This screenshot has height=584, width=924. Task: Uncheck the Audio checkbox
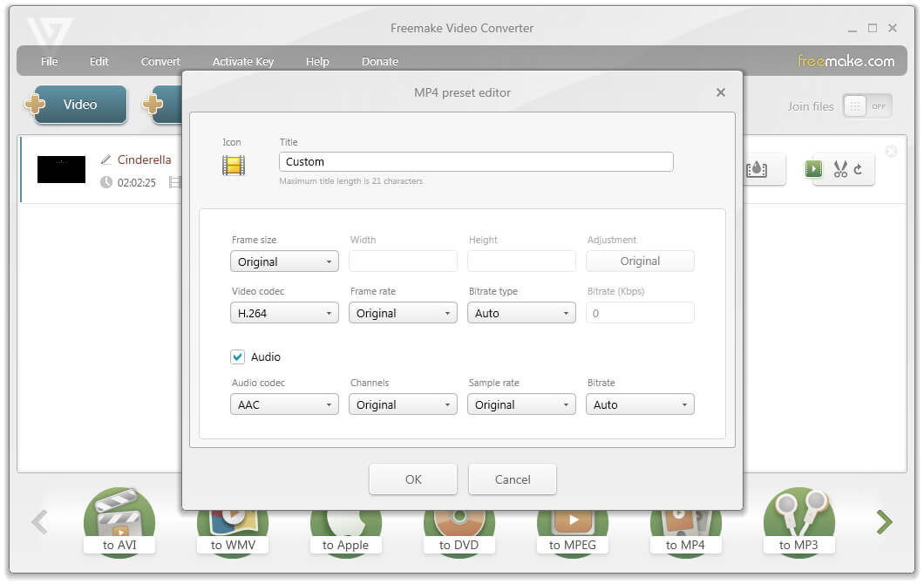coord(237,357)
